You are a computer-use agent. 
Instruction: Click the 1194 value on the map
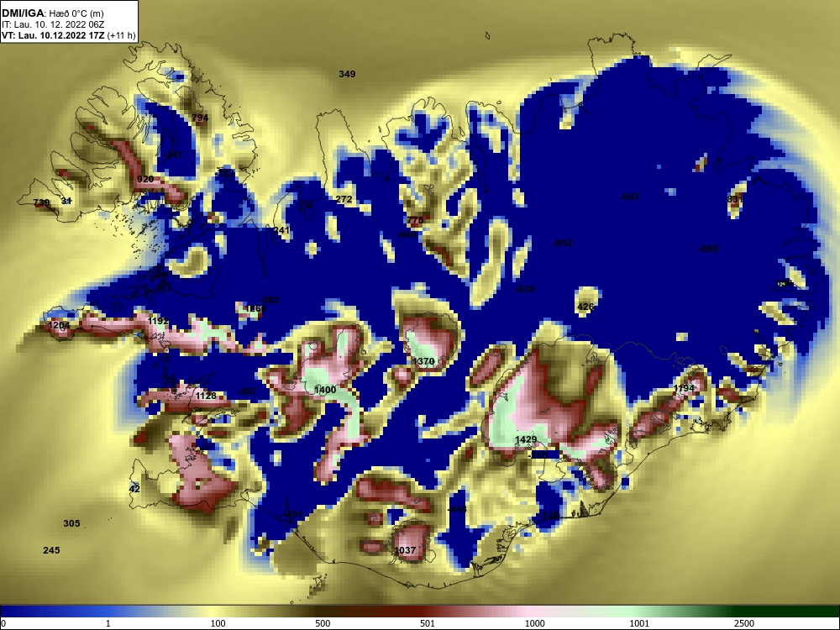(684, 388)
